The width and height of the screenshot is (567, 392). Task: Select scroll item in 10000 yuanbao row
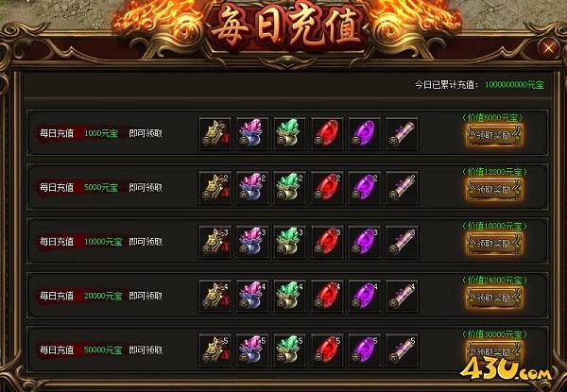tap(403, 242)
